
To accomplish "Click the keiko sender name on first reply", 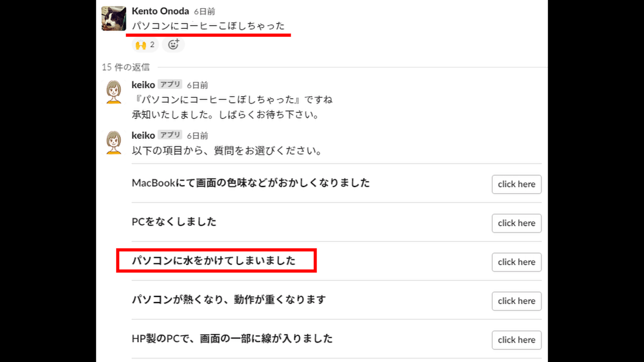I will pos(143,85).
